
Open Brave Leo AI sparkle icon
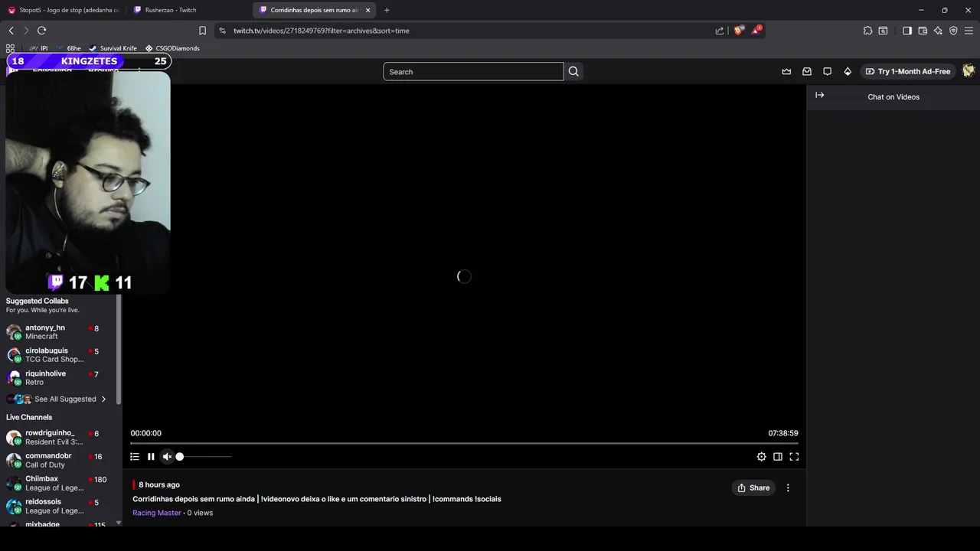[938, 31]
